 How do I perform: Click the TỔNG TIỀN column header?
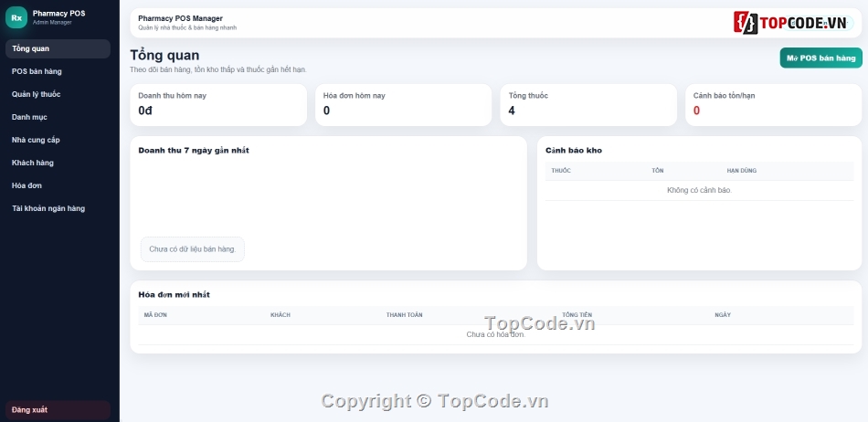point(577,315)
